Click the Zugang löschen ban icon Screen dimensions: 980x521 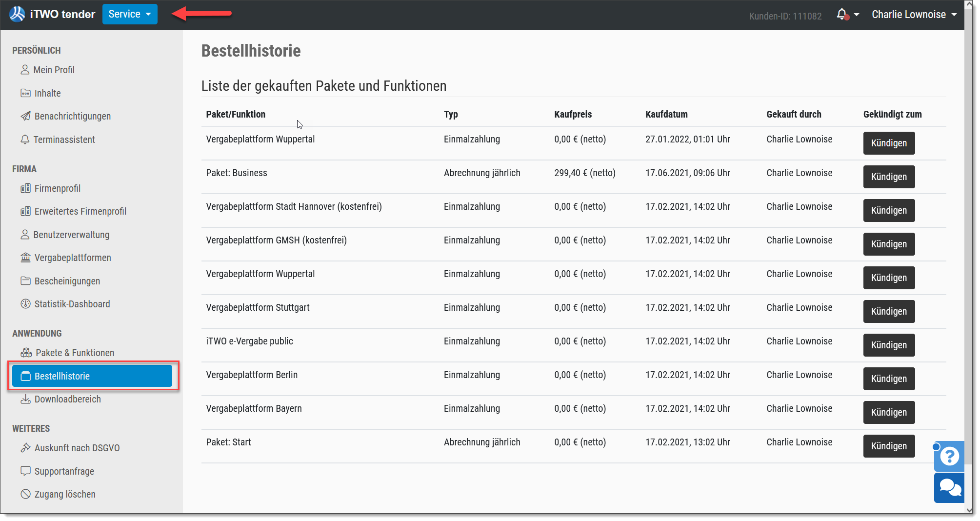[25, 494]
